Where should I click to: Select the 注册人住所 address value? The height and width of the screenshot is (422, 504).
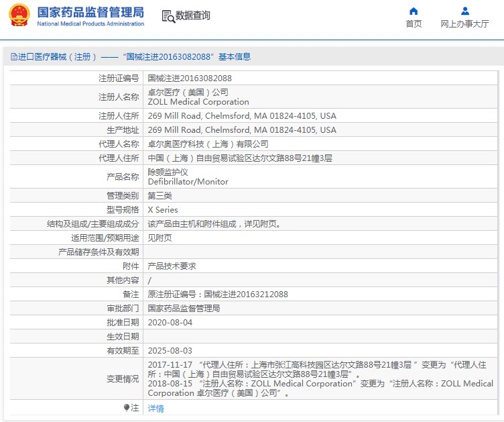(x=242, y=116)
